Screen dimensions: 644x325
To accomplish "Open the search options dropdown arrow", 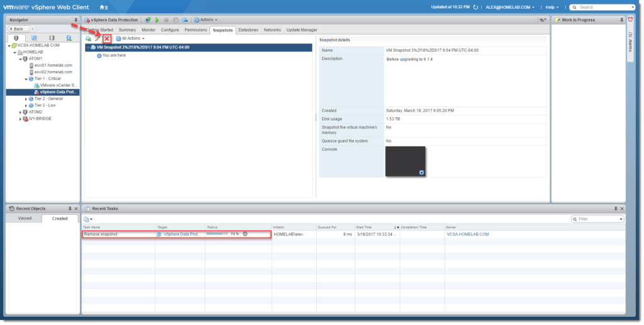I will coord(633,8).
